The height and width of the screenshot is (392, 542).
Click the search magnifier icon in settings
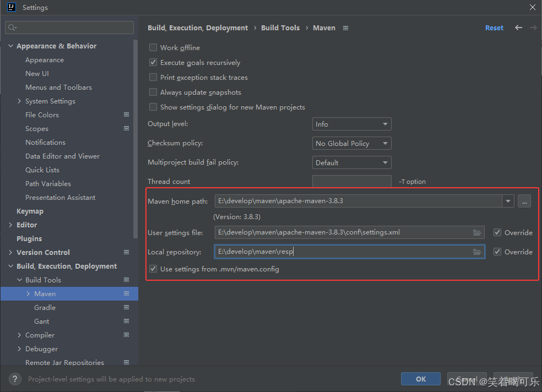(12, 28)
